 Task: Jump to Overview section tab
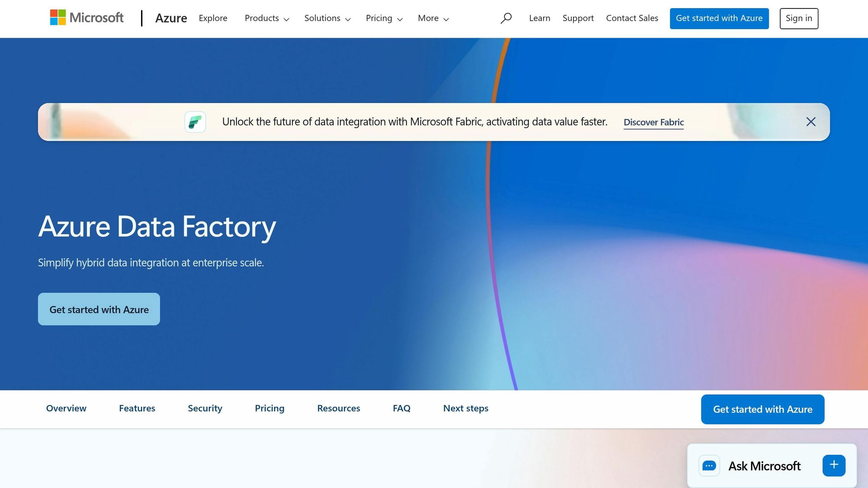(x=66, y=408)
